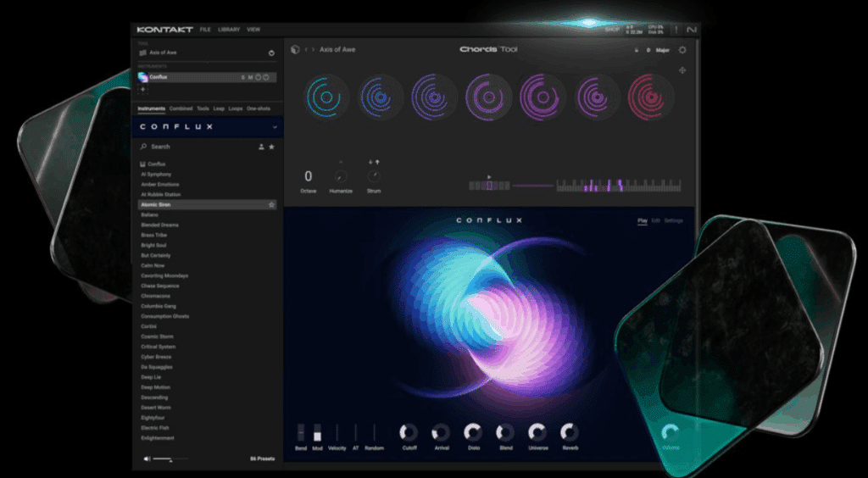
Task: Click the Universe knob
Action: 537,432
